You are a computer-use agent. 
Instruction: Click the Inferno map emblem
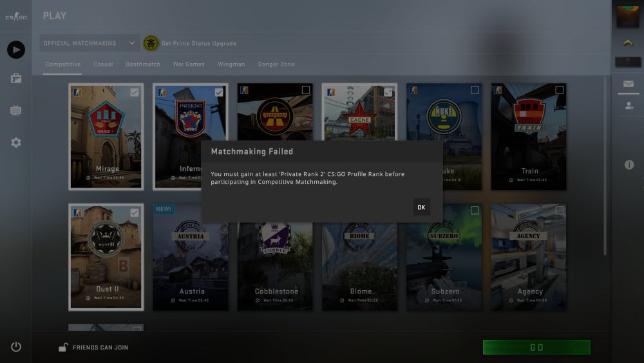pyautogui.click(x=190, y=119)
